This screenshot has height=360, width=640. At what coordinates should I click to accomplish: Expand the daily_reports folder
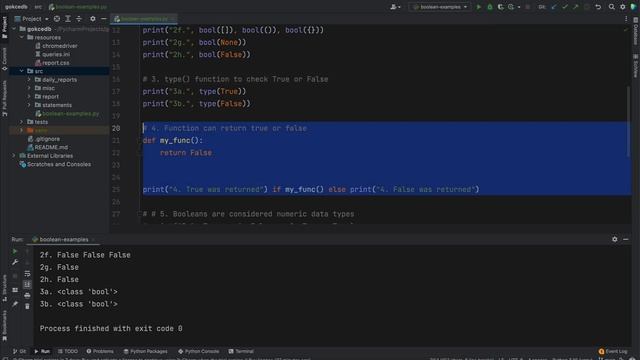coord(29,80)
